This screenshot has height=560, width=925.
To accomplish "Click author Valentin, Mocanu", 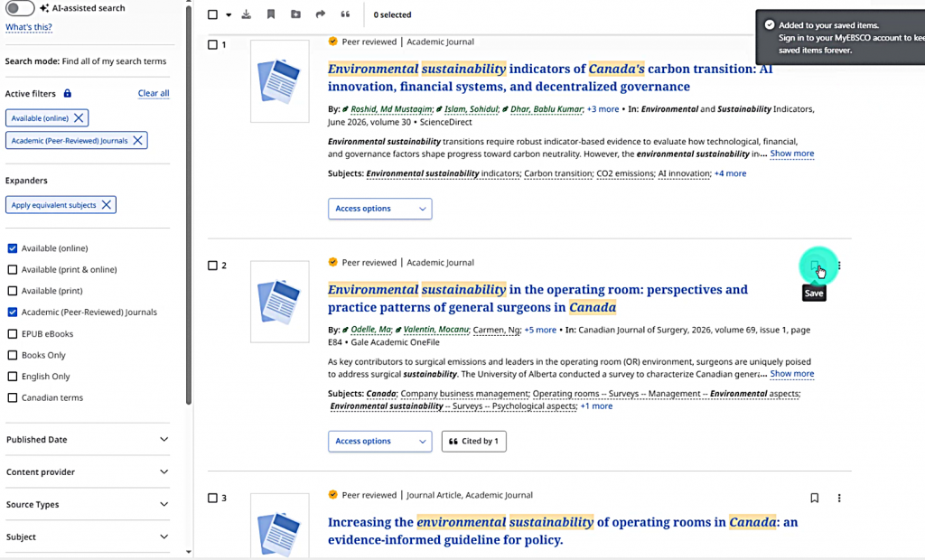I will pos(435,330).
